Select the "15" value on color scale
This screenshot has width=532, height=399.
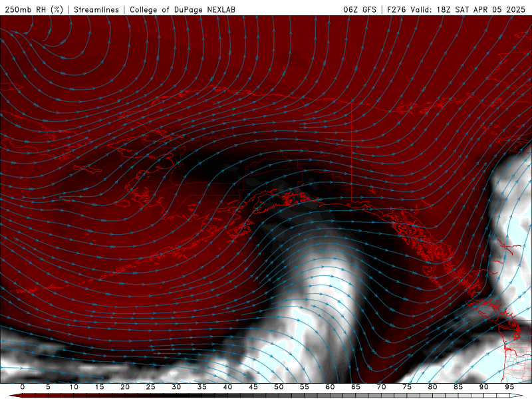99,387
